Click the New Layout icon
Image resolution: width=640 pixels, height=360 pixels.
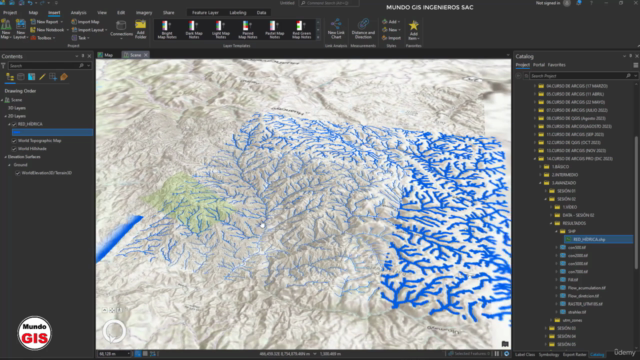click(x=20, y=25)
